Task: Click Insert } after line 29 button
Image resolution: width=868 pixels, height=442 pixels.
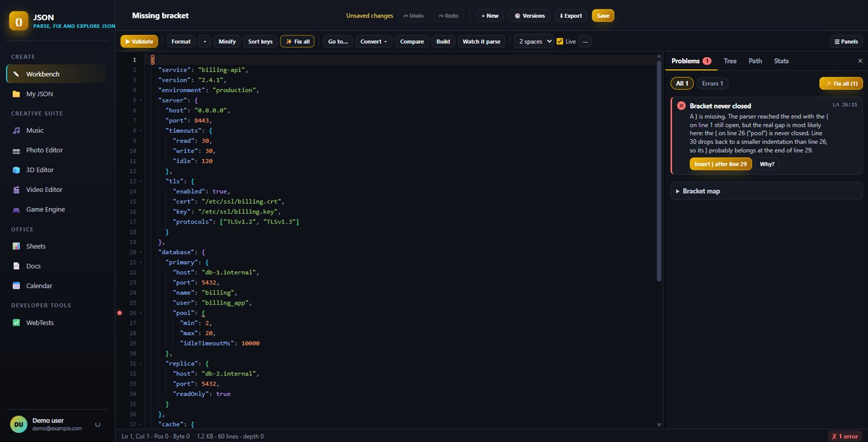Action: coord(720,164)
